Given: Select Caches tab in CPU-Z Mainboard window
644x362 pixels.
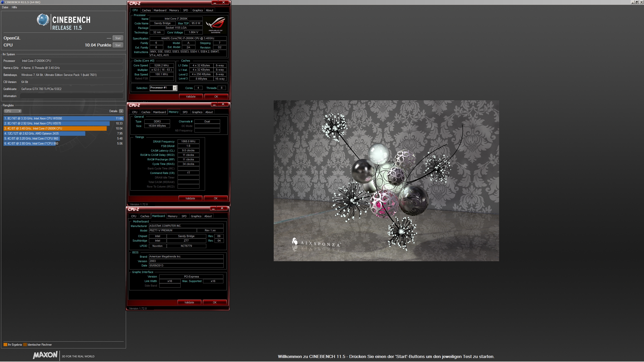Looking at the screenshot, I should click(145, 216).
